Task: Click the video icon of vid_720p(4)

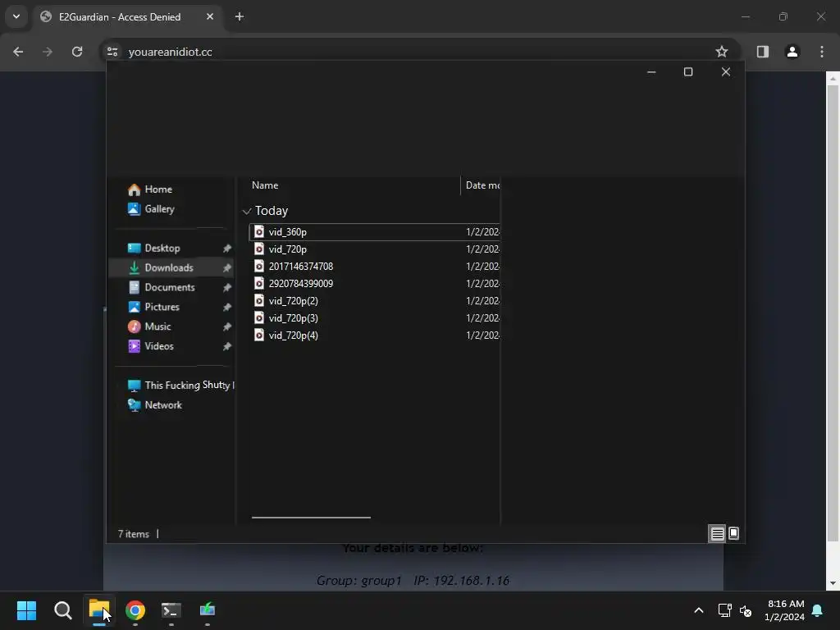Action: tap(258, 335)
